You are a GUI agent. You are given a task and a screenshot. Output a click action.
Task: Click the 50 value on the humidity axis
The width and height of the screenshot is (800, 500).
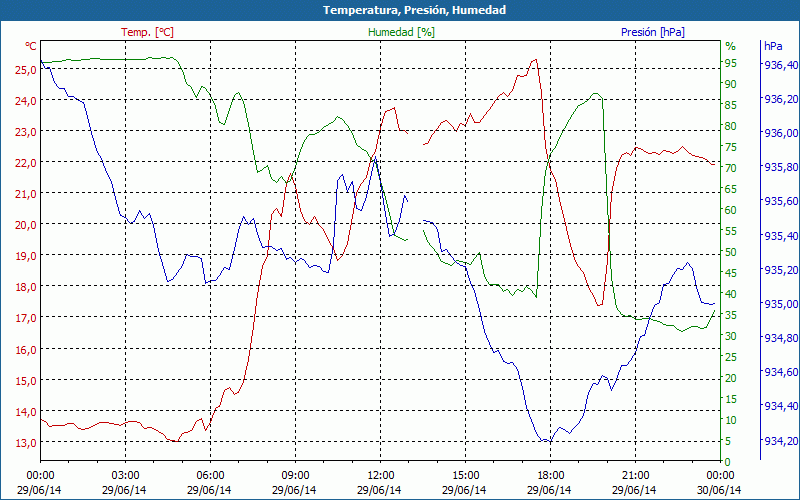tap(731, 253)
